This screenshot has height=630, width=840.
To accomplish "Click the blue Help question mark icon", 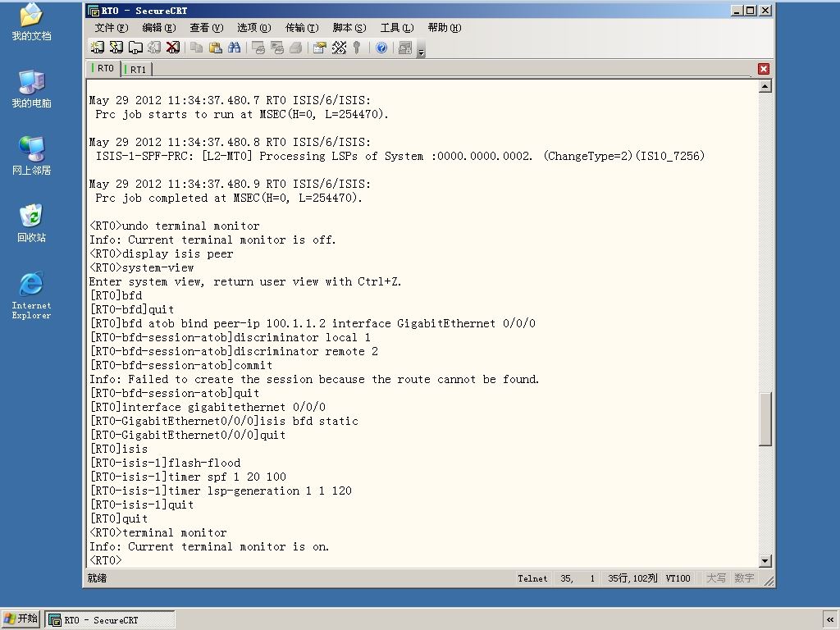I will point(381,48).
